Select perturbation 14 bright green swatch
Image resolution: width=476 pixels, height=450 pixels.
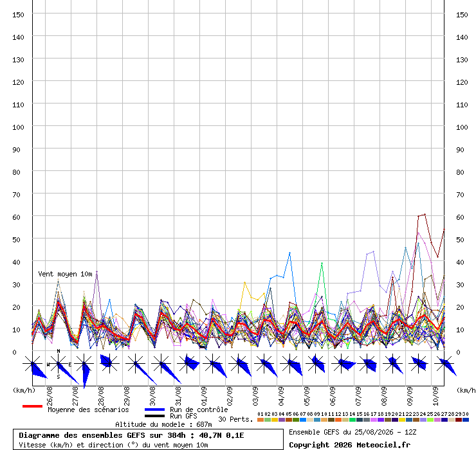pyautogui.click(x=352, y=420)
